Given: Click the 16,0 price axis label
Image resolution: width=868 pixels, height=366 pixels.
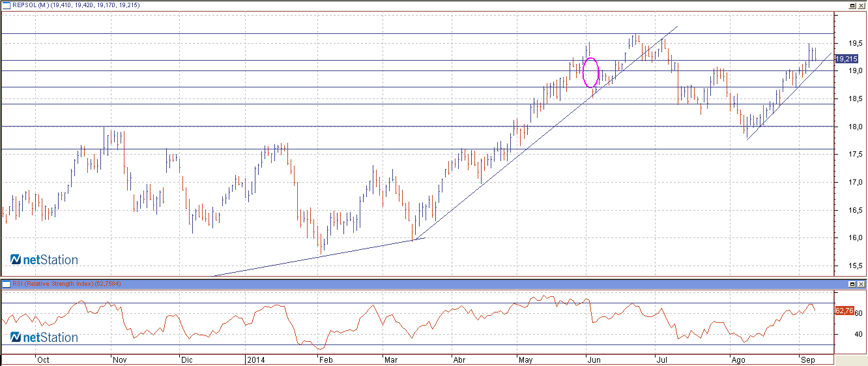Looking at the screenshot, I should (x=855, y=237).
